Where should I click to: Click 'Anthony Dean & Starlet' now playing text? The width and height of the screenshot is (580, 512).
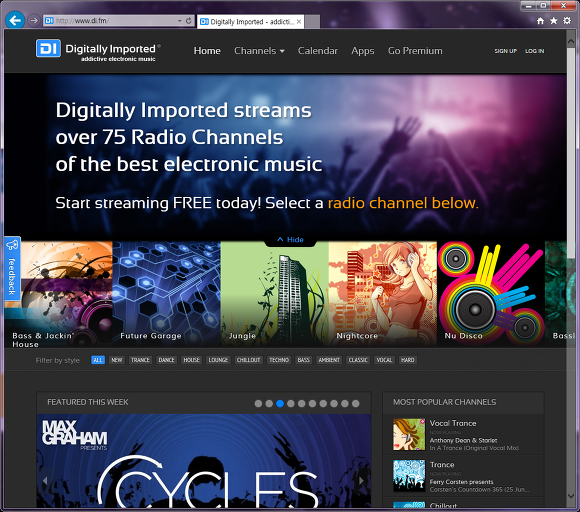click(x=463, y=440)
